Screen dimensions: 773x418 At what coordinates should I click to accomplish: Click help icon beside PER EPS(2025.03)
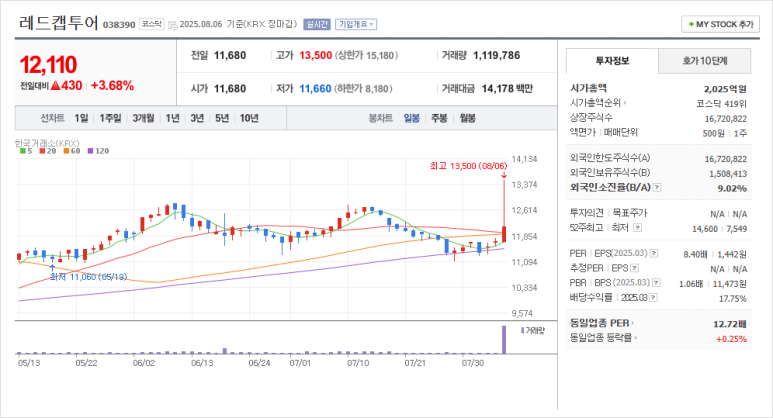click(x=654, y=253)
